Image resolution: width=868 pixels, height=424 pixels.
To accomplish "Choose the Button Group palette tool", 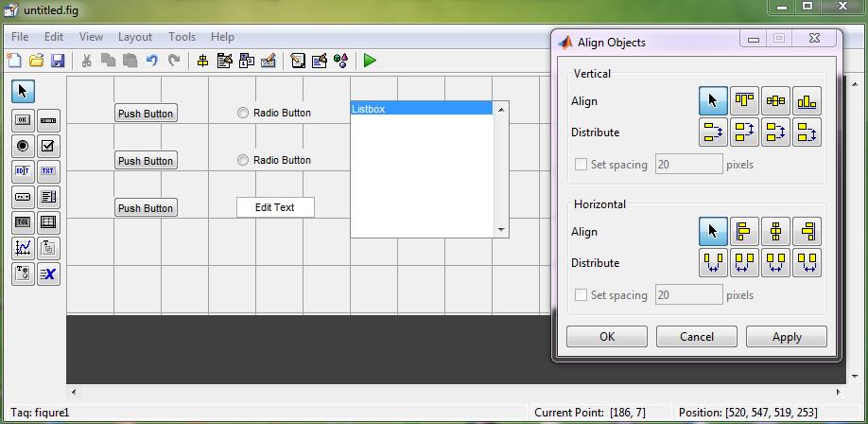I will 23,274.
